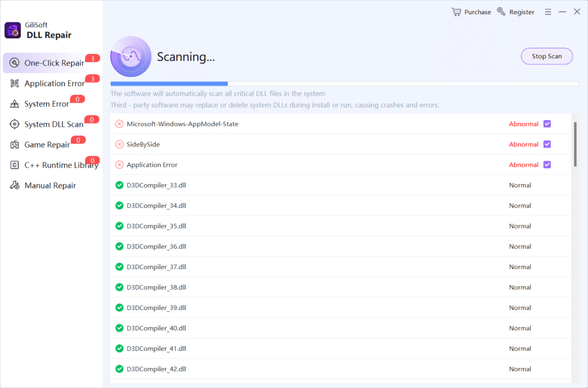Click the Purchase menu item

click(471, 11)
